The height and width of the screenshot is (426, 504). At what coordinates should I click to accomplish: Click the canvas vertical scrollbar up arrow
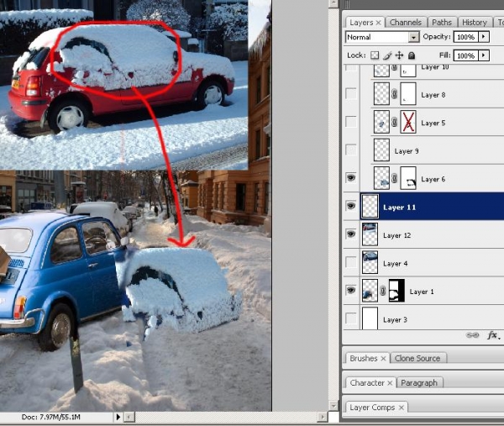click(x=333, y=3)
